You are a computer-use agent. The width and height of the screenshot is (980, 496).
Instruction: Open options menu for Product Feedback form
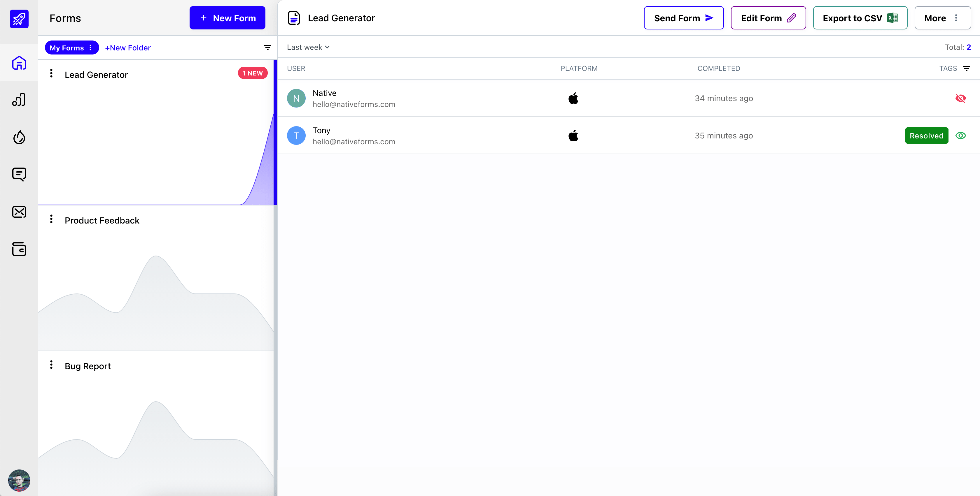[x=51, y=219]
